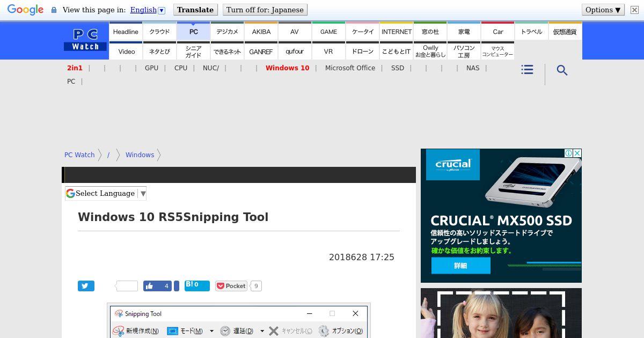
Task: Open the できるネット navigation tab
Action: 227,51
